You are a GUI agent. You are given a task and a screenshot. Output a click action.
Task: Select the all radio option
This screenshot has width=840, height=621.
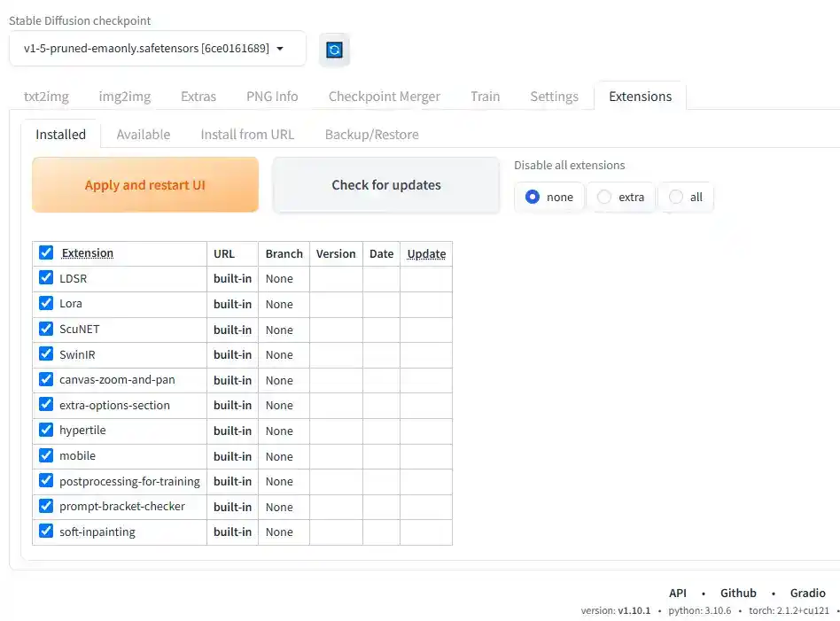pyautogui.click(x=686, y=198)
